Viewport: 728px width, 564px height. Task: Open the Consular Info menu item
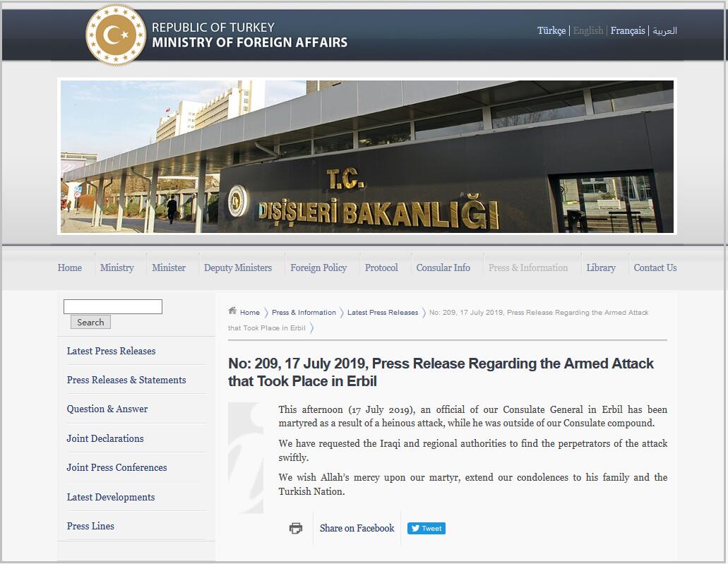(443, 268)
